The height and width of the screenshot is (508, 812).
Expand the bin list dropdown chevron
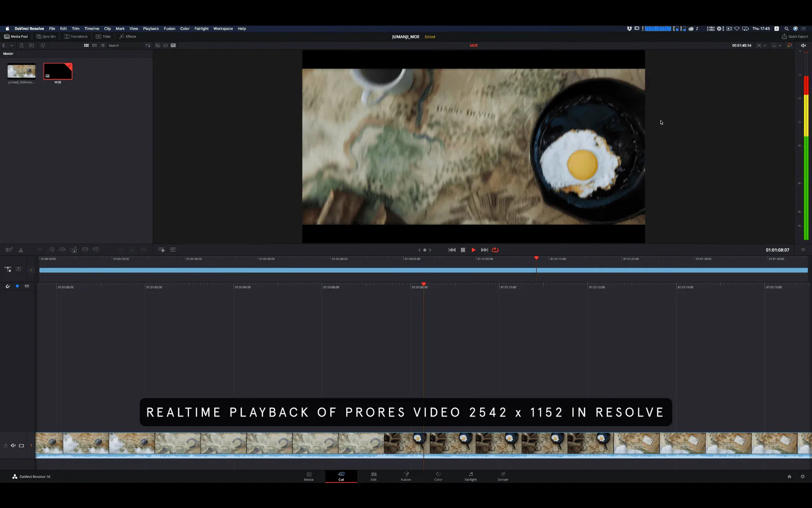(12, 45)
